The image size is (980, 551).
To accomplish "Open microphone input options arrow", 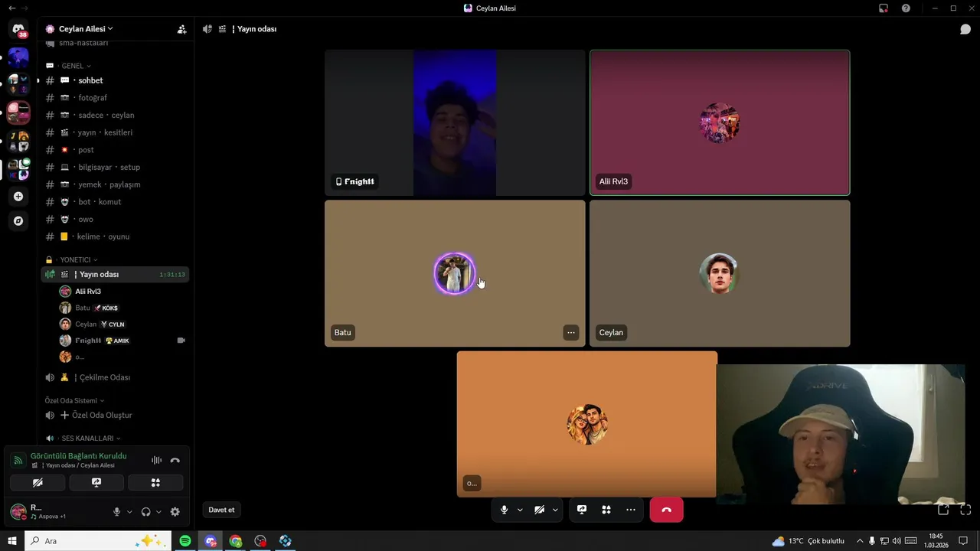I will click(520, 510).
